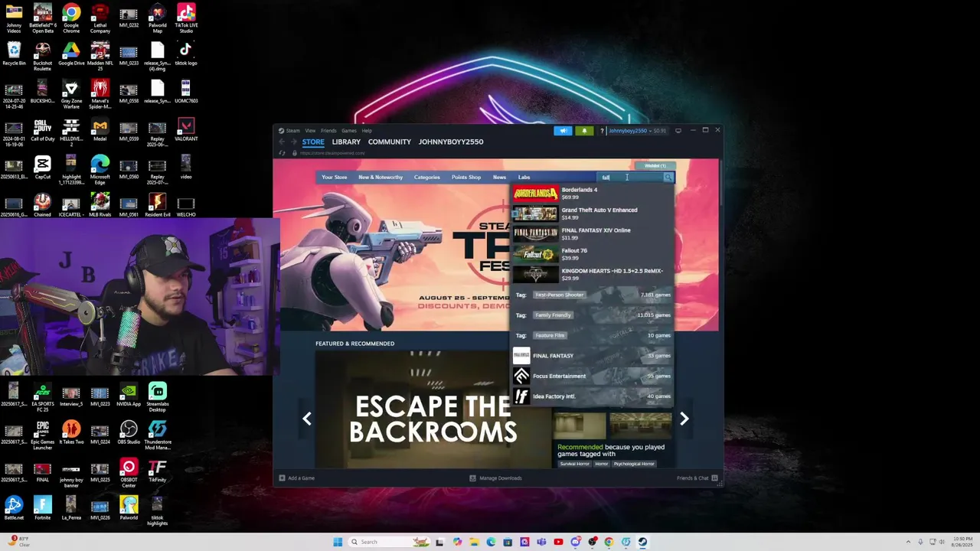Open the store News link
Image resolution: width=980 pixels, height=551 pixels.
pyautogui.click(x=499, y=178)
